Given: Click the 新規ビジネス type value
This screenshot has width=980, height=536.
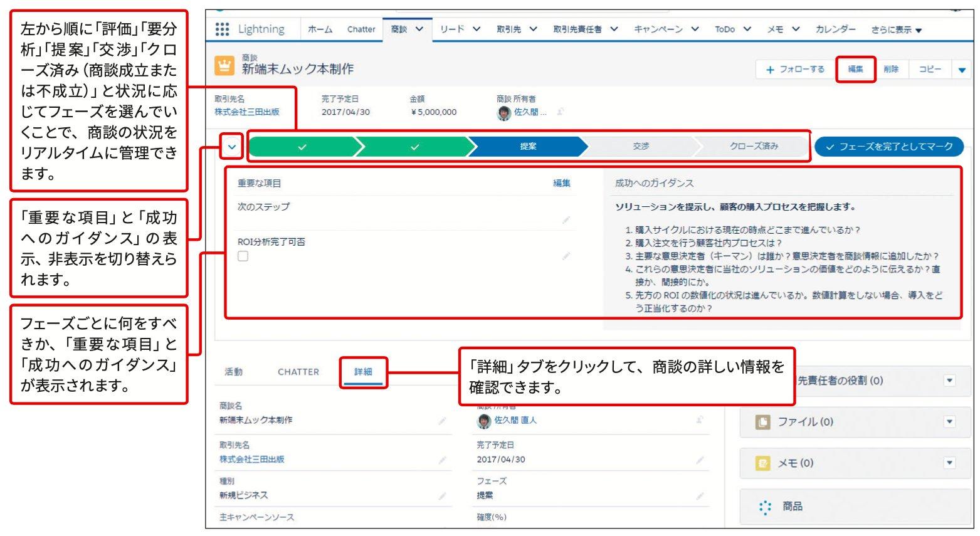Looking at the screenshot, I should pyautogui.click(x=244, y=495).
